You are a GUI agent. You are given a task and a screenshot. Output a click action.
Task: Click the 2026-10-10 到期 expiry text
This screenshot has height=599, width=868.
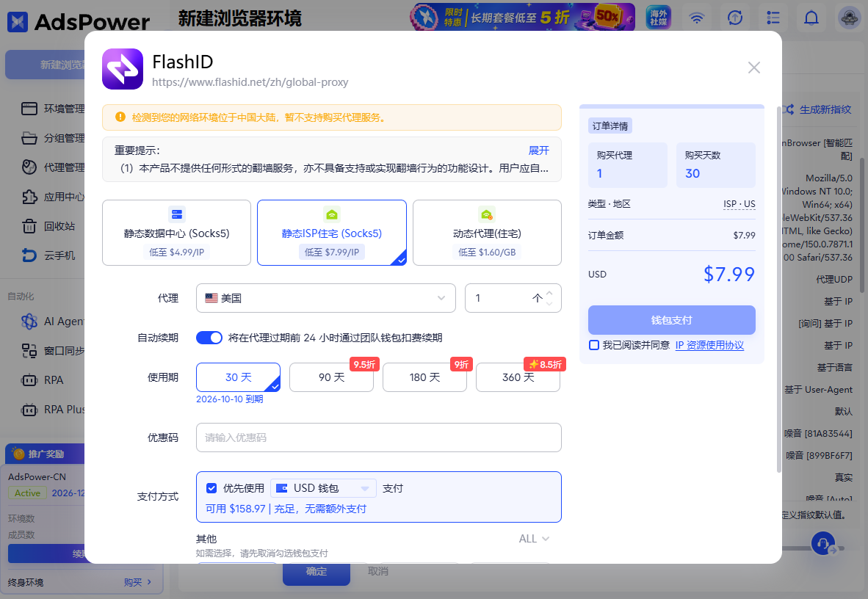pos(229,399)
